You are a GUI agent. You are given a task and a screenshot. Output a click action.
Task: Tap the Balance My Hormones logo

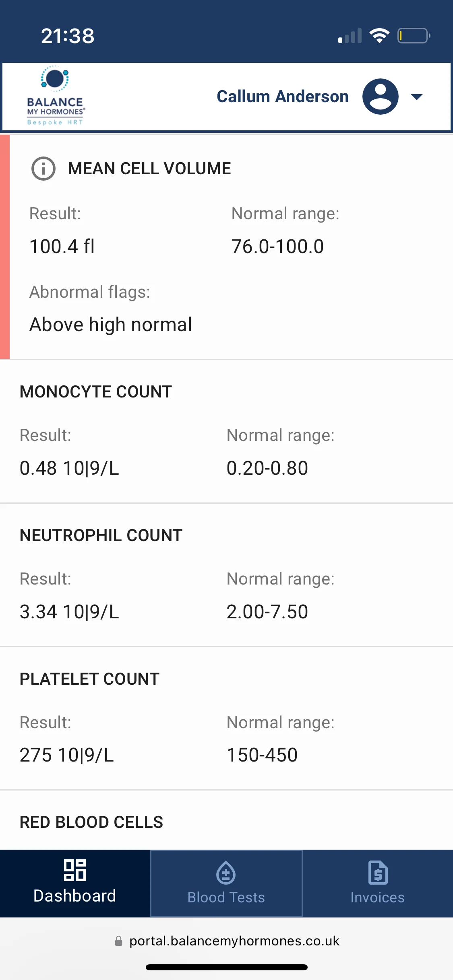(x=56, y=96)
